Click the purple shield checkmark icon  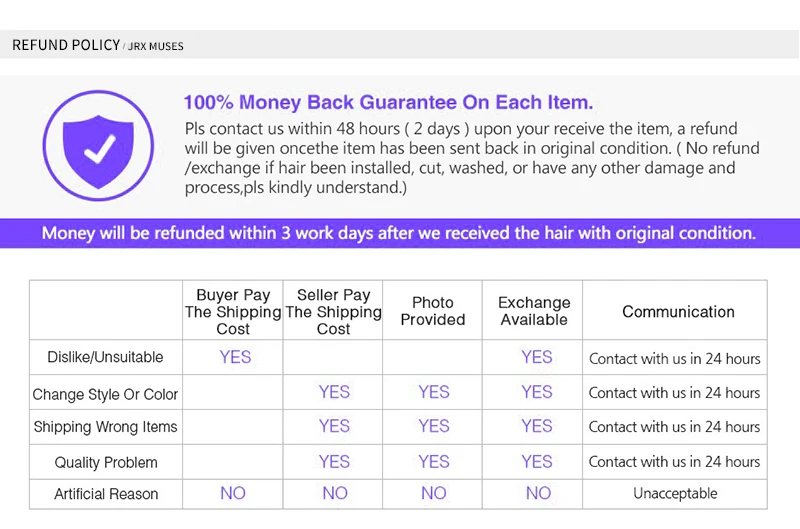(98, 146)
